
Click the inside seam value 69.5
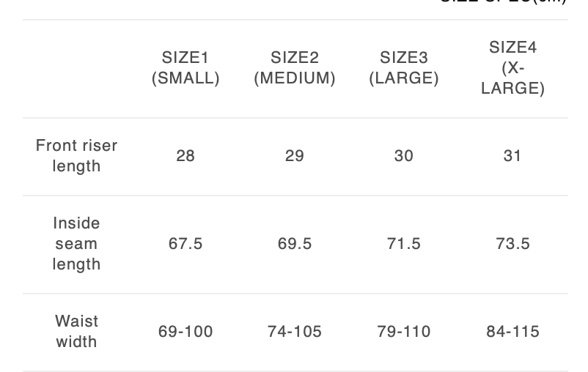295,243
